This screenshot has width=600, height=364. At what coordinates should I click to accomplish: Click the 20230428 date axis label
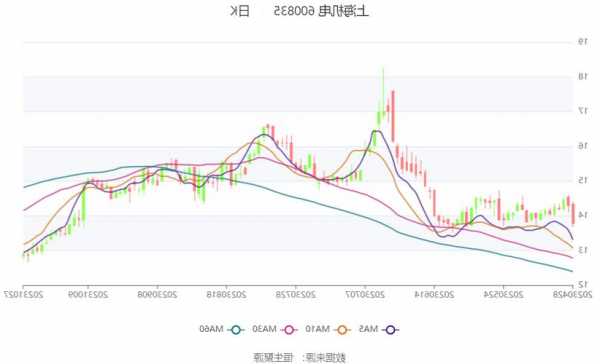coord(572,294)
